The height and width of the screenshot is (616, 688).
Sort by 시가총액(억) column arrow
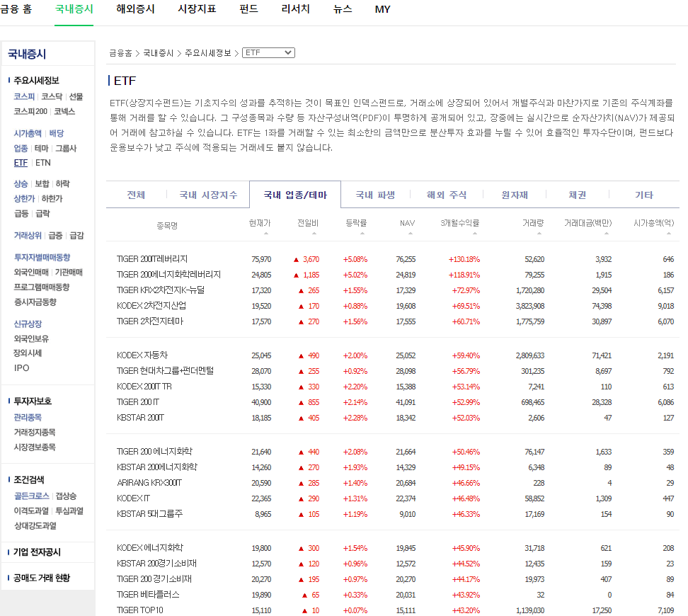click(x=669, y=234)
